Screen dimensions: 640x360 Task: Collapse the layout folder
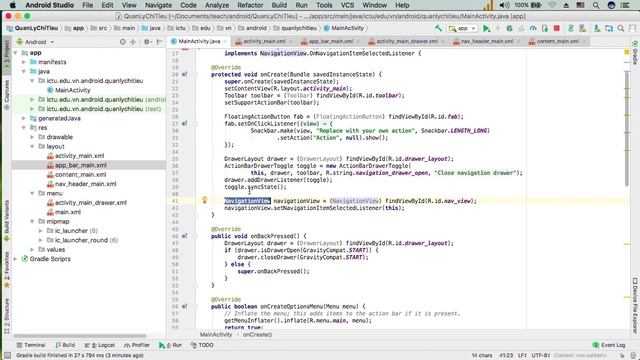32,147
